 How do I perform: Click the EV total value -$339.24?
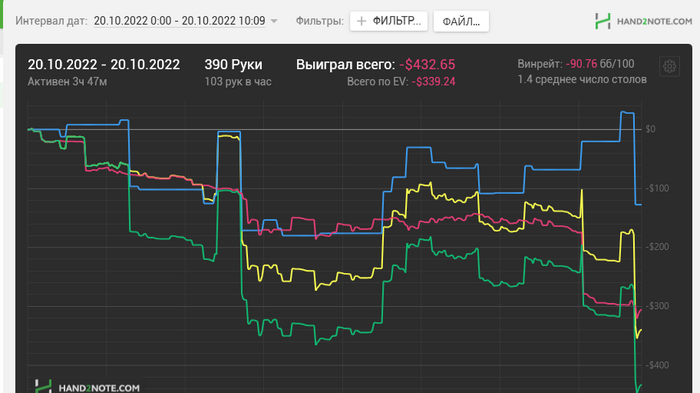[433, 82]
